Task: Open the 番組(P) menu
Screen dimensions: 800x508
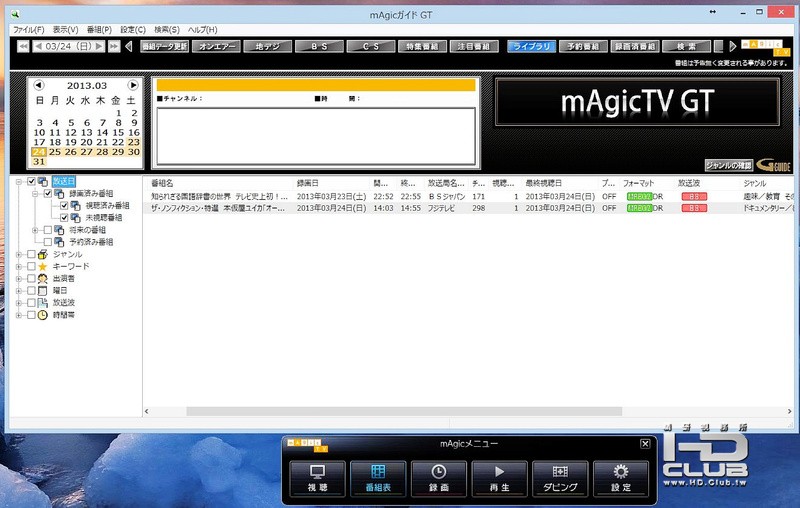Action: (x=99, y=30)
